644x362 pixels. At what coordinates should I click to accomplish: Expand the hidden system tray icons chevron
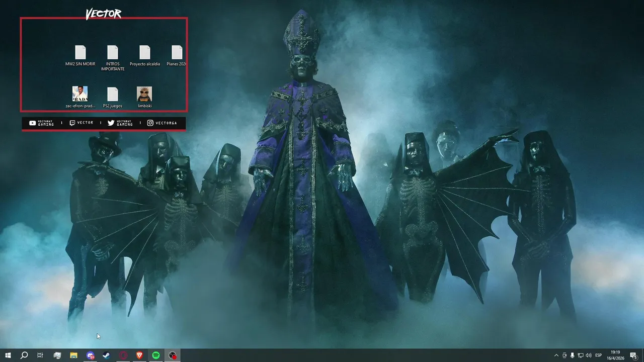(x=556, y=355)
